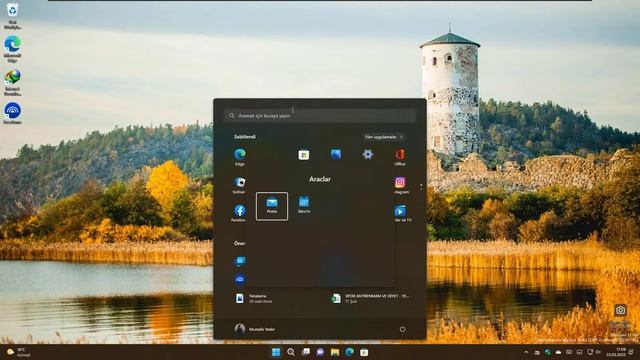Launch Office from pinned apps
640x360 pixels.
(400, 157)
